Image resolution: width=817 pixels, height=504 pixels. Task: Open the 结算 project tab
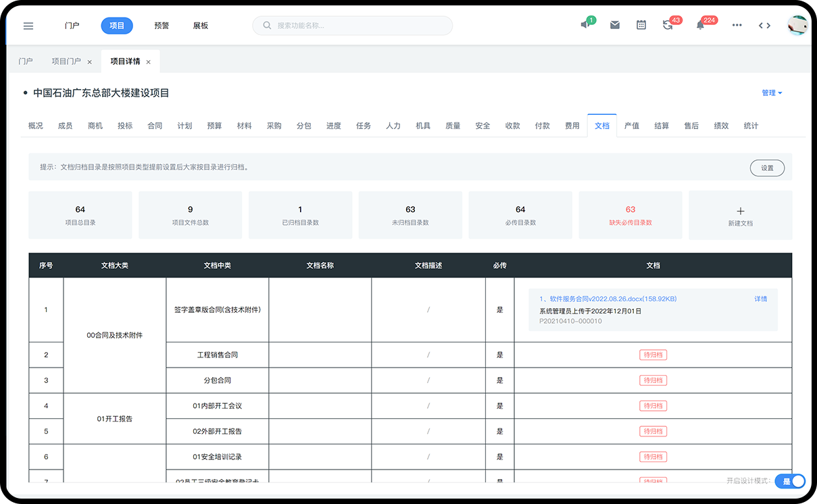coord(662,126)
